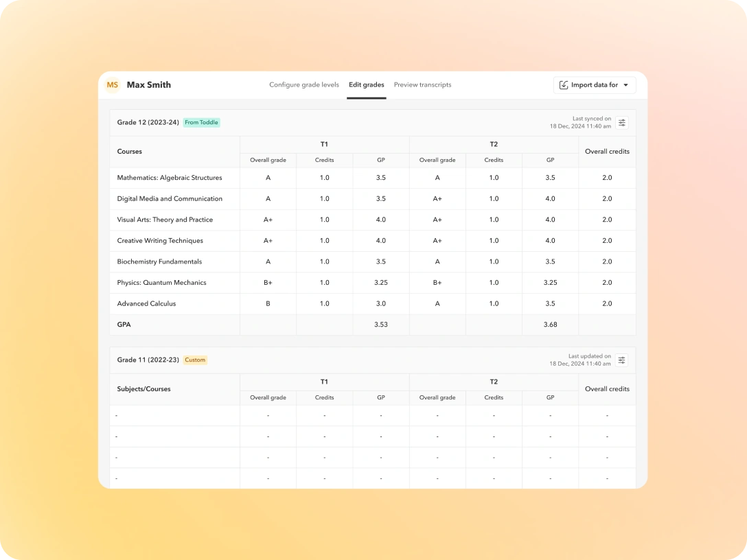Select Visual Arts overall credits cell

[607, 220]
